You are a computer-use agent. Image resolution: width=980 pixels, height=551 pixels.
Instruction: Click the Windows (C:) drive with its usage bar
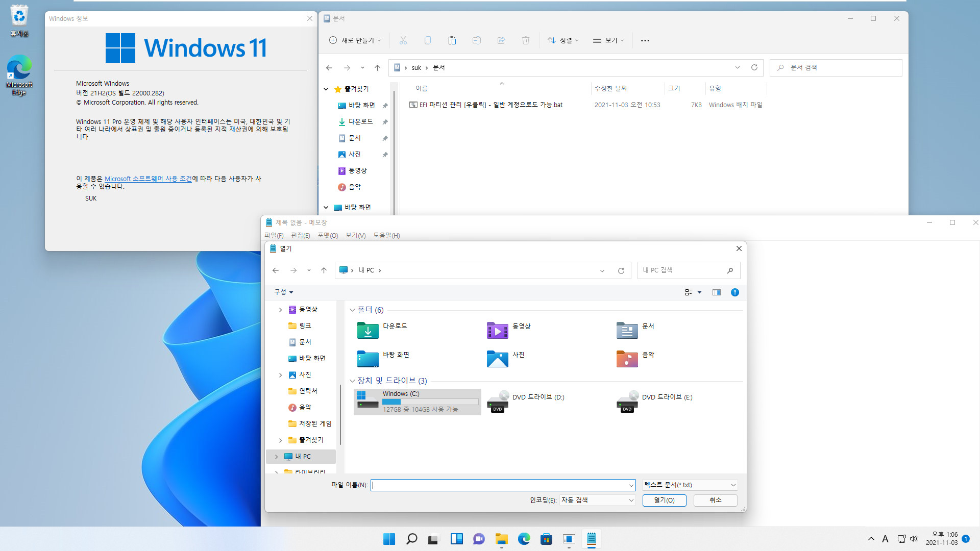(418, 402)
